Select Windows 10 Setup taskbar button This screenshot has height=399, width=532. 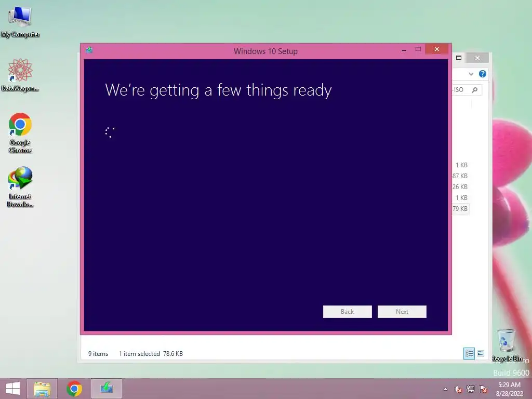coord(107,389)
